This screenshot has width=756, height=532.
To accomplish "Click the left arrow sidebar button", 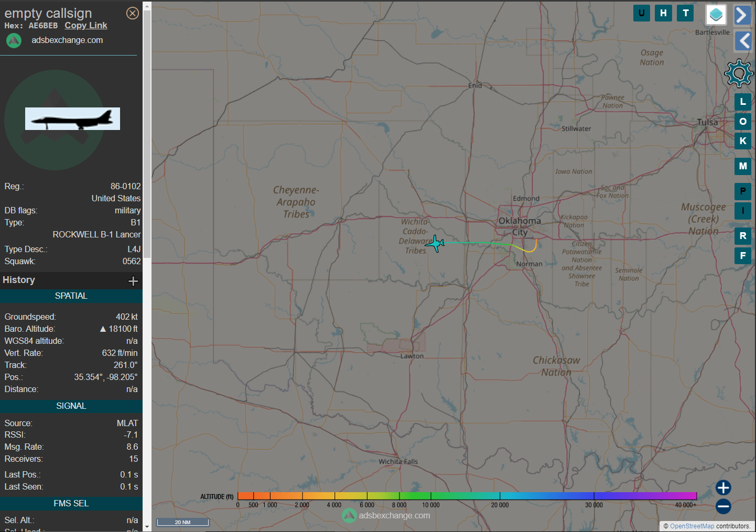I will click(742, 40).
